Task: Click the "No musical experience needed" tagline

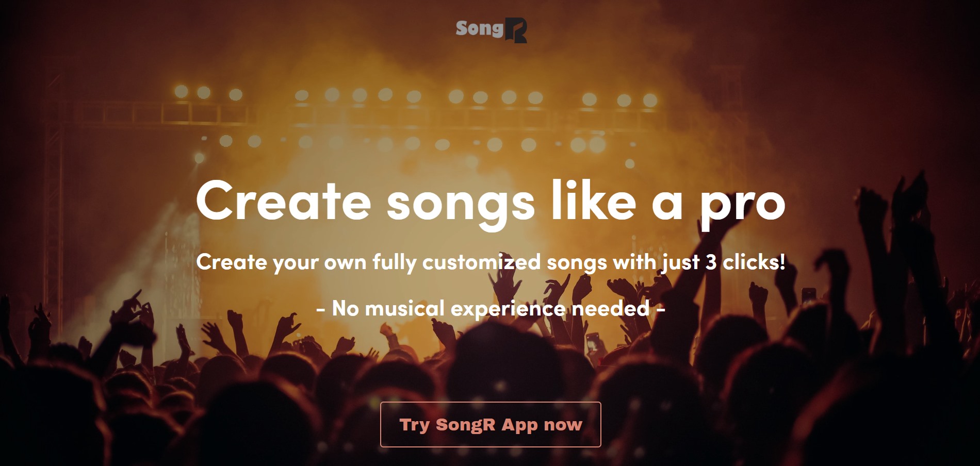Action: click(x=491, y=308)
